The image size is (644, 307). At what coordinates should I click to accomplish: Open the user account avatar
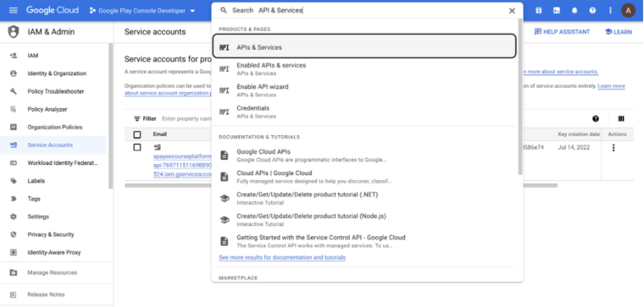pos(628,10)
